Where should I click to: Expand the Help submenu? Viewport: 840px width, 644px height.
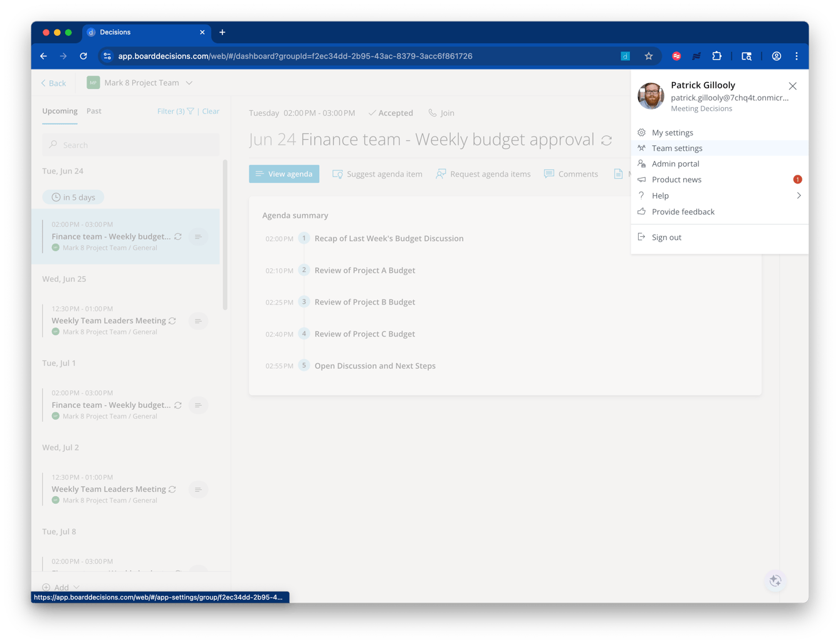pyautogui.click(x=799, y=195)
